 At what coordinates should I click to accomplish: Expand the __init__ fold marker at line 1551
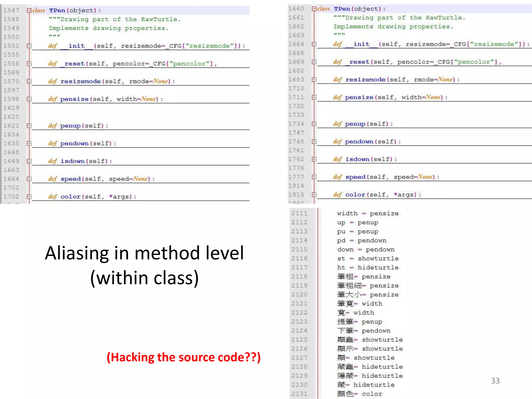pos(29,46)
